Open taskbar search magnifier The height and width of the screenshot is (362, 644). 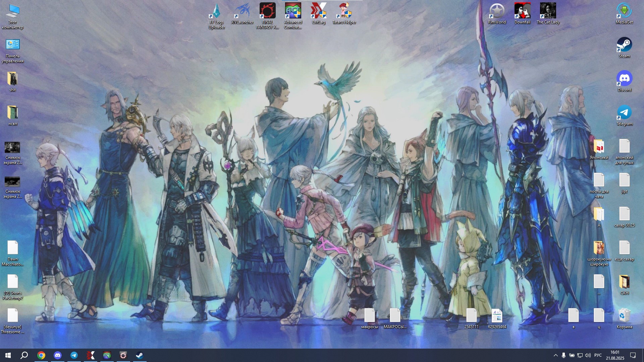coord(24,355)
